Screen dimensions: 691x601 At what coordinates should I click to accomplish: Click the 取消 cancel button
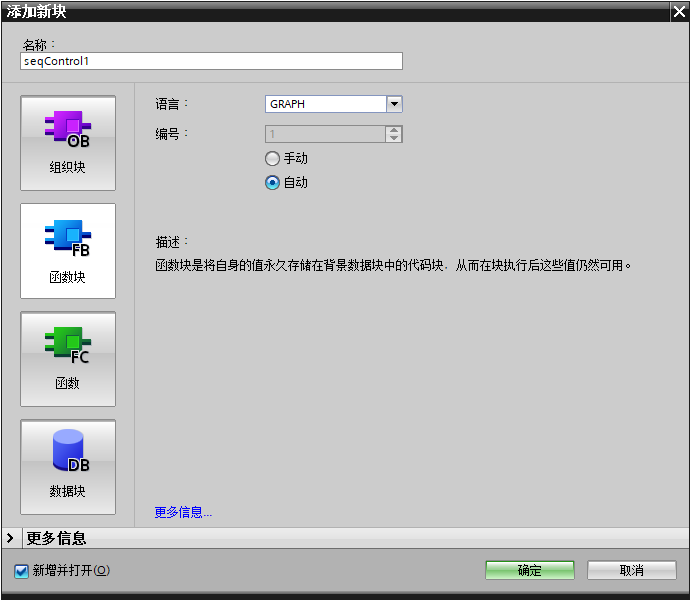[x=632, y=571]
